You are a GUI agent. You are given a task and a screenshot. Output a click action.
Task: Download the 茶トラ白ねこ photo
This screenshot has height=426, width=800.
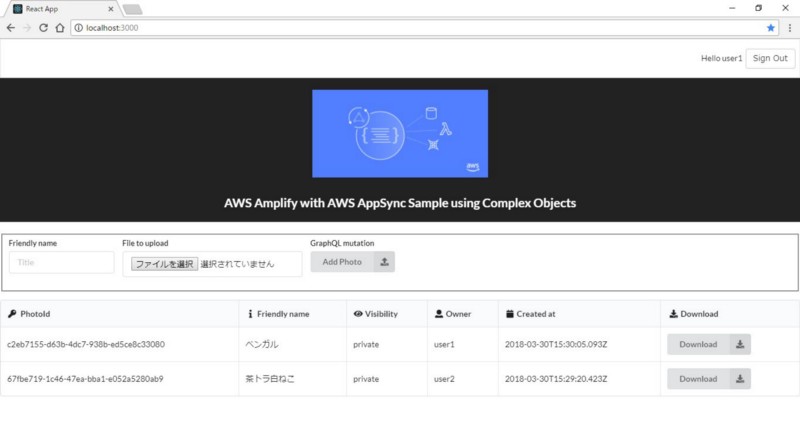pyautogui.click(x=698, y=379)
